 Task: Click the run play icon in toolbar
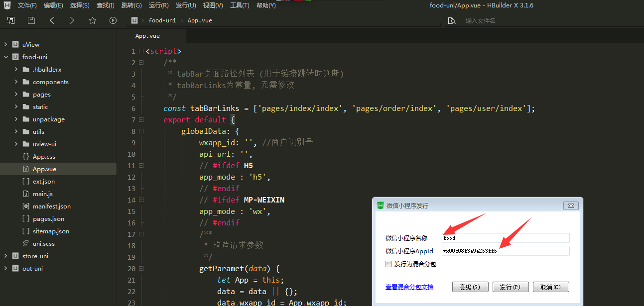point(113,20)
